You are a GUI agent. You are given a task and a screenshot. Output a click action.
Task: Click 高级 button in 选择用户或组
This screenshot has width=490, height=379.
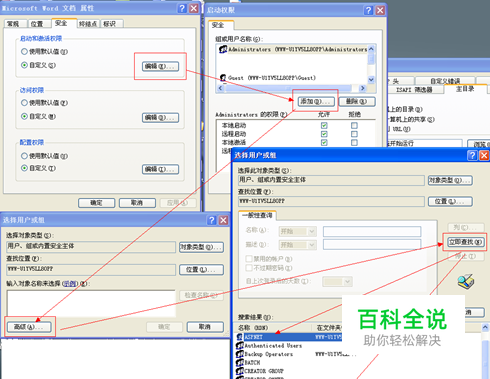pyautogui.click(x=29, y=327)
